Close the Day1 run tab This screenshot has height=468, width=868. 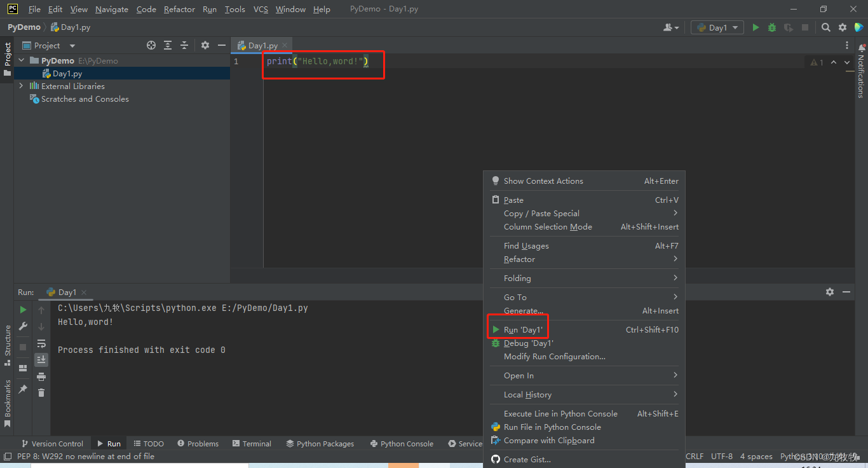click(x=84, y=292)
